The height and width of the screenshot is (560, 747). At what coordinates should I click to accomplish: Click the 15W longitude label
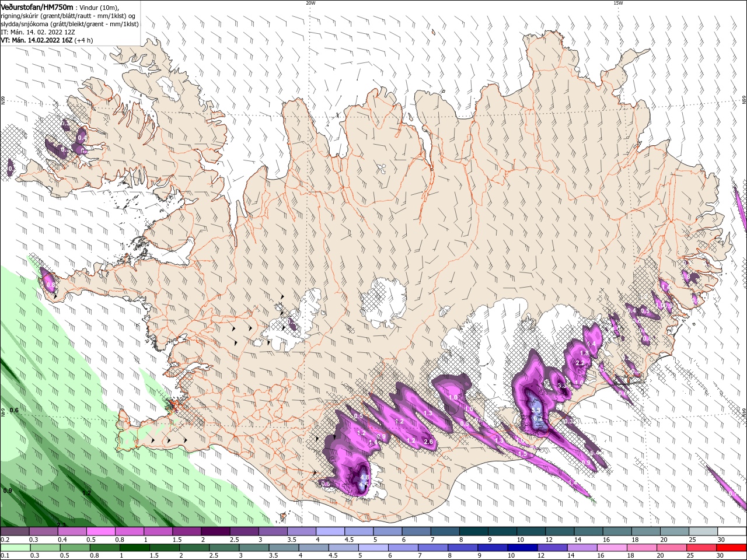point(618,3)
